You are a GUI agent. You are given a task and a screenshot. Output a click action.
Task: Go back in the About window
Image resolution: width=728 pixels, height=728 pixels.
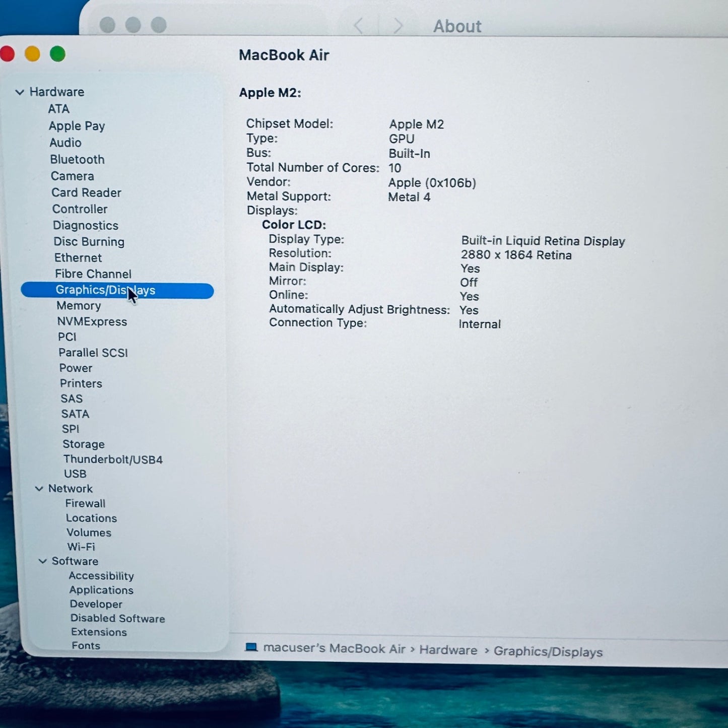tap(358, 25)
